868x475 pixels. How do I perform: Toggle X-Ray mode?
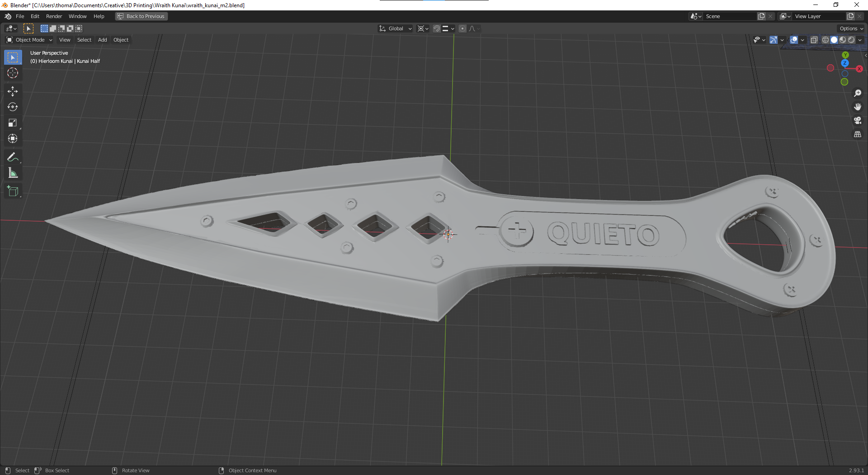(x=814, y=40)
